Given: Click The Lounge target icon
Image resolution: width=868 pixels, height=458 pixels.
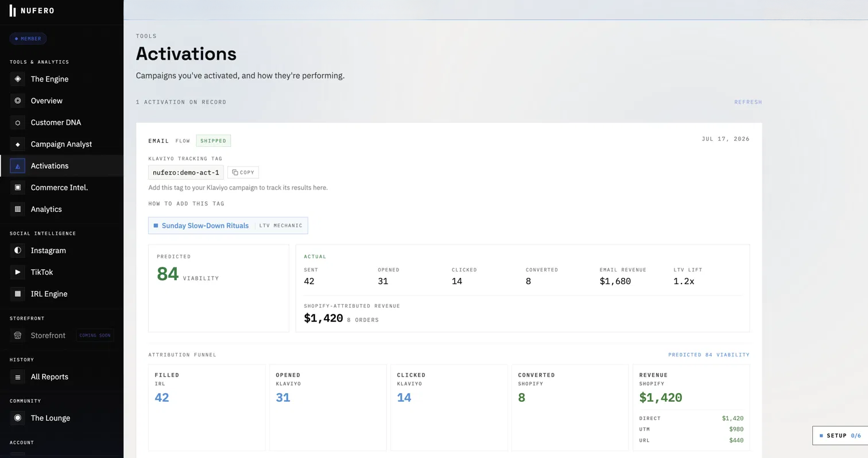Looking at the screenshot, I should [x=18, y=418].
